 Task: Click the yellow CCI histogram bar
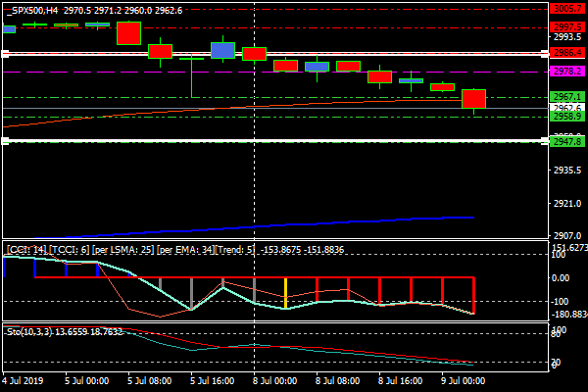286,293
